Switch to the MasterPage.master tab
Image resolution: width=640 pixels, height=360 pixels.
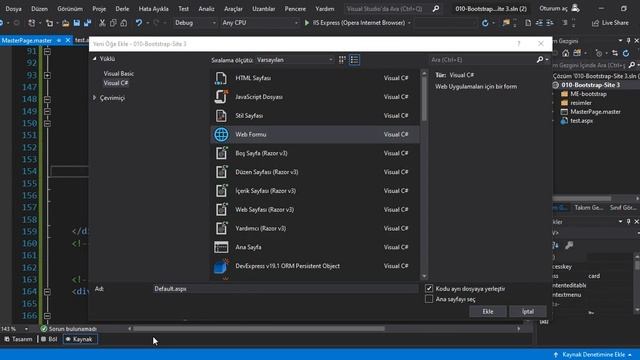click(27, 40)
